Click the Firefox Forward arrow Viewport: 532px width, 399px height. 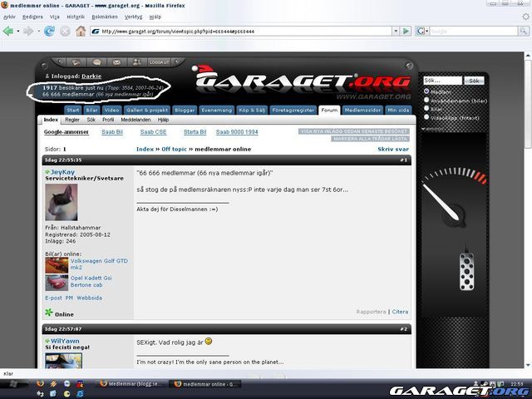click(28, 32)
